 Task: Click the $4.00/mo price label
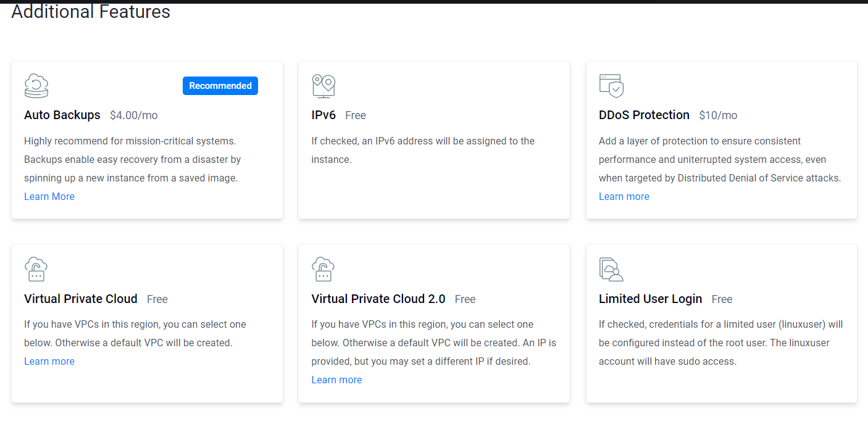pyautogui.click(x=134, y=115)
